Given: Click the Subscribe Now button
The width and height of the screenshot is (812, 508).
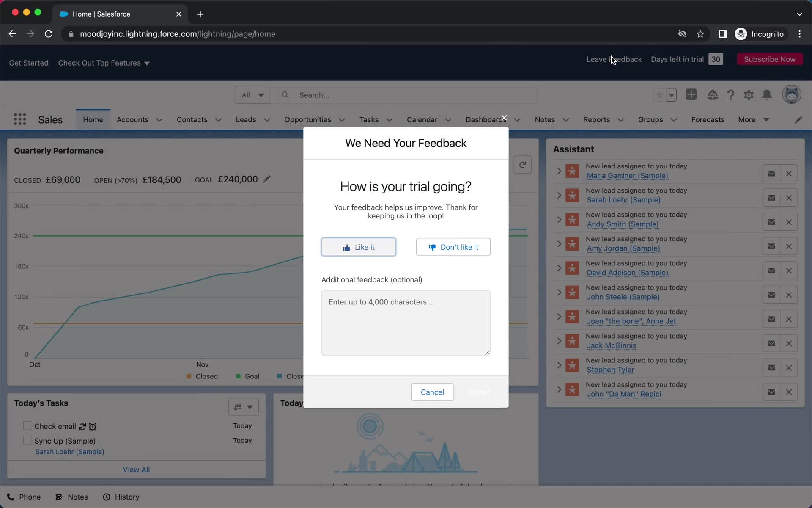Looking at the screenshot, I should click(769, 59).
